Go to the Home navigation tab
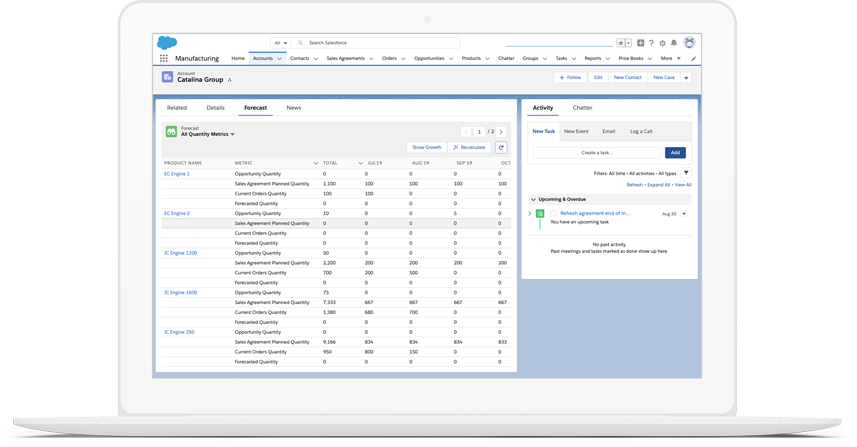The height and width of the screenshot is (447, 857). pos(238,58)
